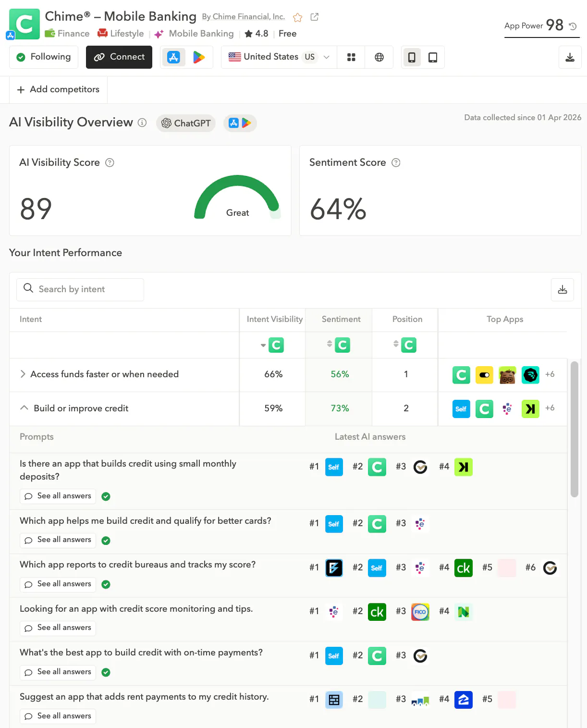Click the download icon at top right
The width and height of the screenshot is (587, 728).
pos(570,57)
